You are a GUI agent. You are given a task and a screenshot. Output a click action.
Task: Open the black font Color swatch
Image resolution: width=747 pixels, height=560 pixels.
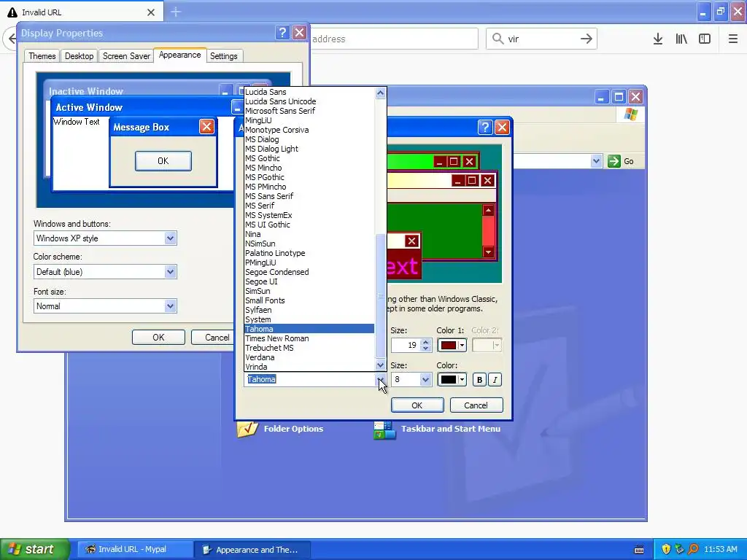tap(452, 379)
